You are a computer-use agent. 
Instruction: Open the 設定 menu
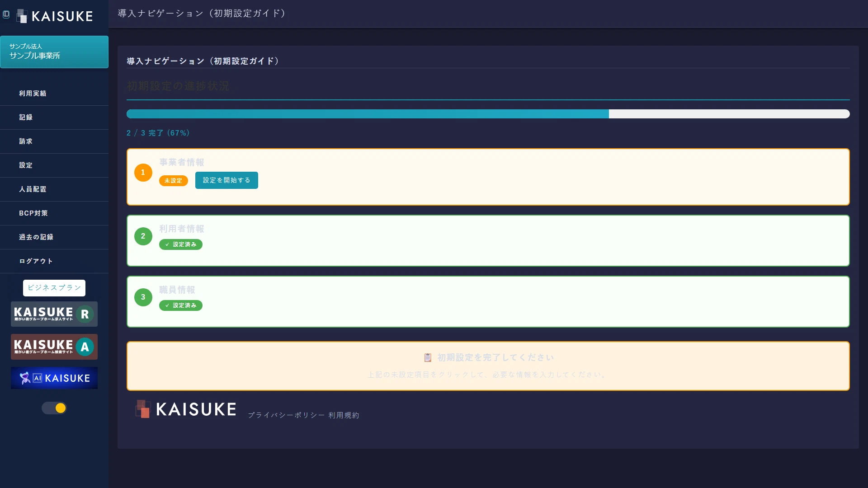coord(54,165)
